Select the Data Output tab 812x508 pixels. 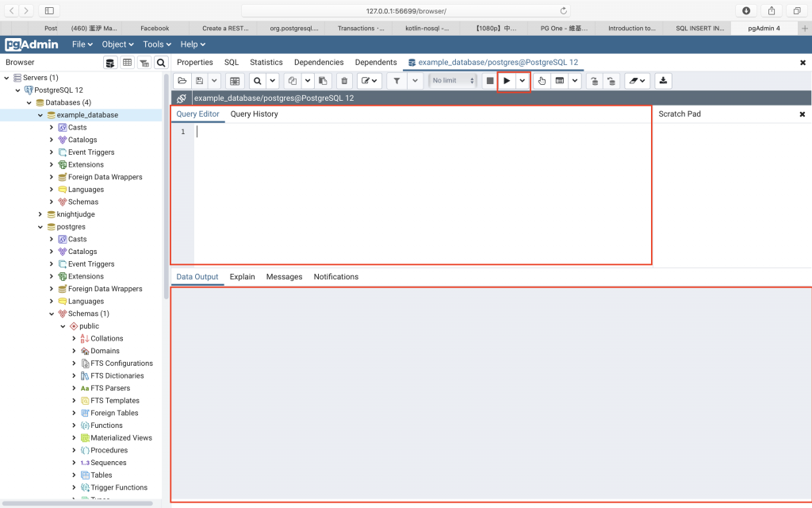pyautogui.click(x=197, y=277)
